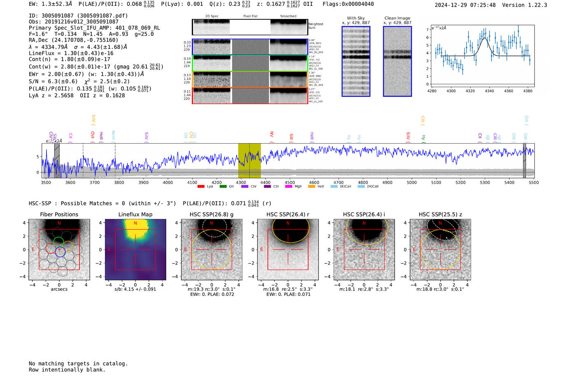Click the Version 1.22.3 label
The image size is (576, 392).
pos(525,5)
